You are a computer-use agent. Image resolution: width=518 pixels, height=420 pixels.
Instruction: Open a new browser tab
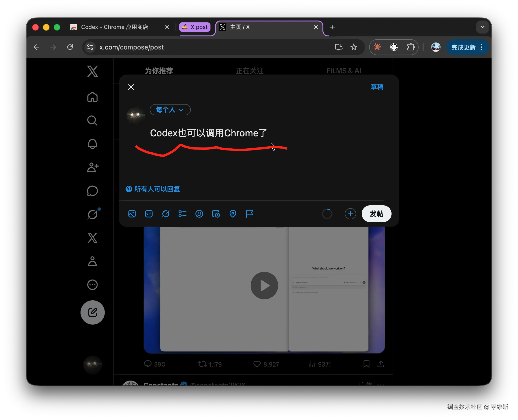pos(333,27)
